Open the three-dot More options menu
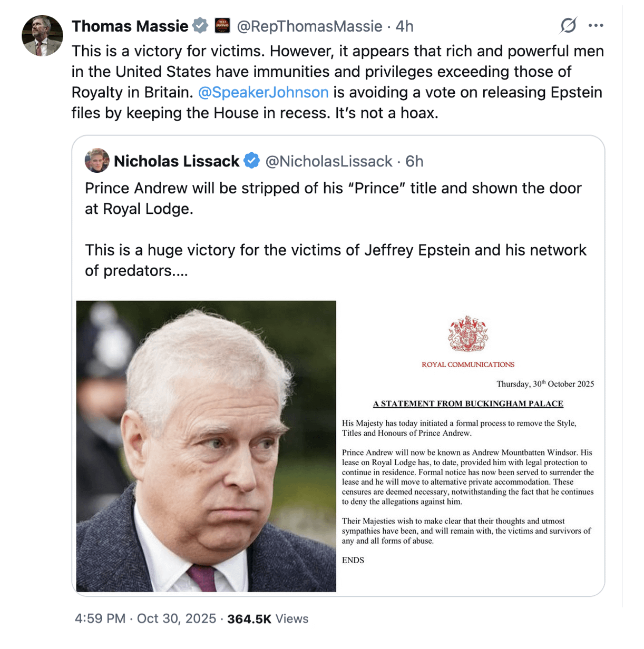 pyautogui.click(x=596, y=25)
